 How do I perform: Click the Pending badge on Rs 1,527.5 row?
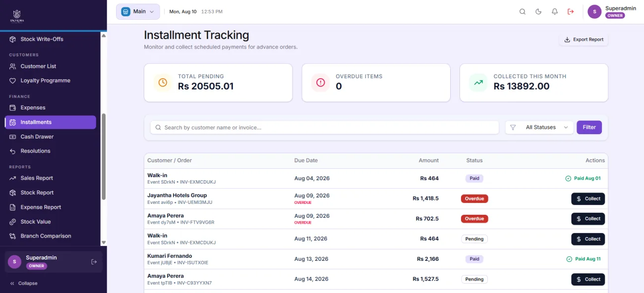(474, 279)
